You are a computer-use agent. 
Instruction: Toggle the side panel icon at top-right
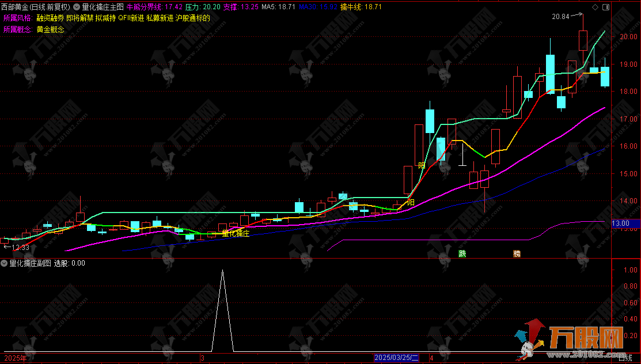pyautogui.click(x=605, y=7)
